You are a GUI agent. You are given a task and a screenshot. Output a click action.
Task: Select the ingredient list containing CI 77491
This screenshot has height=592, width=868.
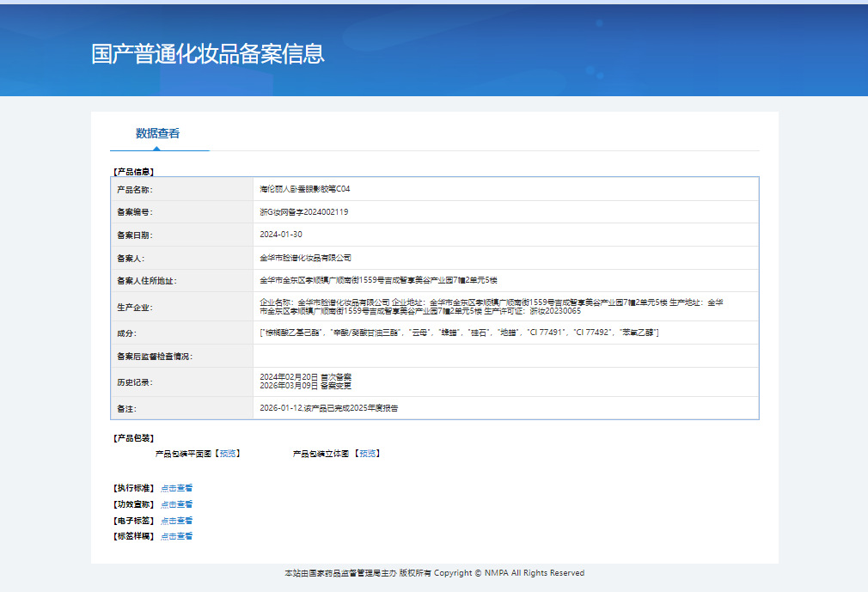[x=459, y=333]
